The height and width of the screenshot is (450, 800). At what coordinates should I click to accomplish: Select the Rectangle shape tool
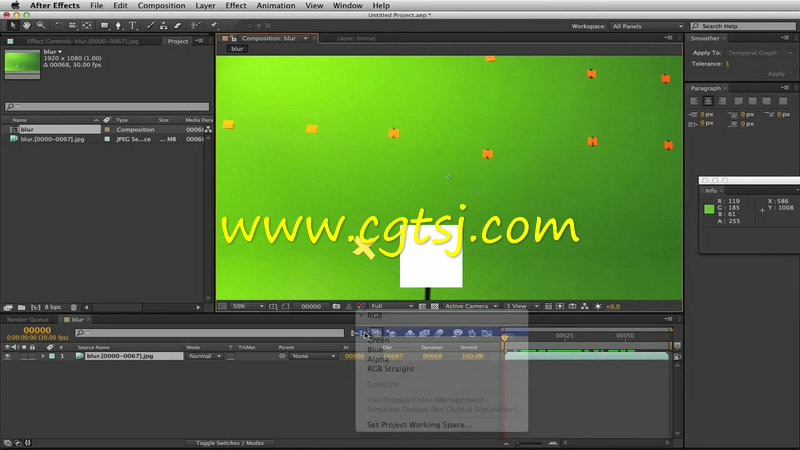click(x=105, y=25)
